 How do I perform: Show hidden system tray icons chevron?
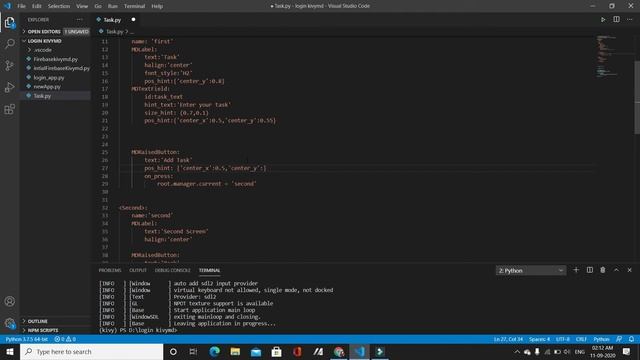coord(517,351)
